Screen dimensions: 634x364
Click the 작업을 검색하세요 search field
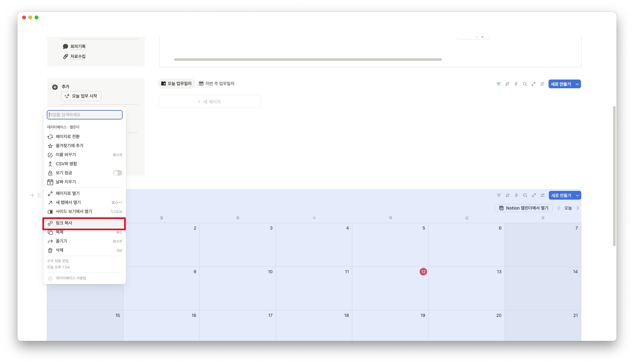coord(85,115)
